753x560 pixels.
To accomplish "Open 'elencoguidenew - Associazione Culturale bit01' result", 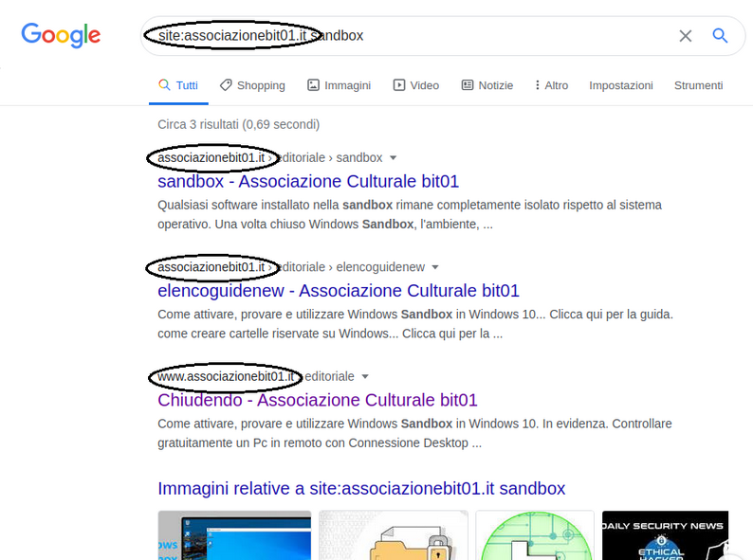I will pos(339,291).
